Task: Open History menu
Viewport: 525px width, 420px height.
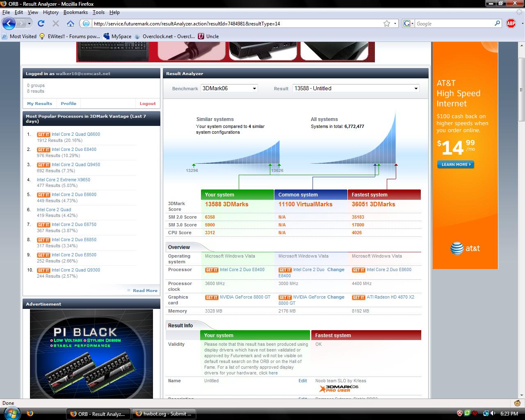Action: 51,12
